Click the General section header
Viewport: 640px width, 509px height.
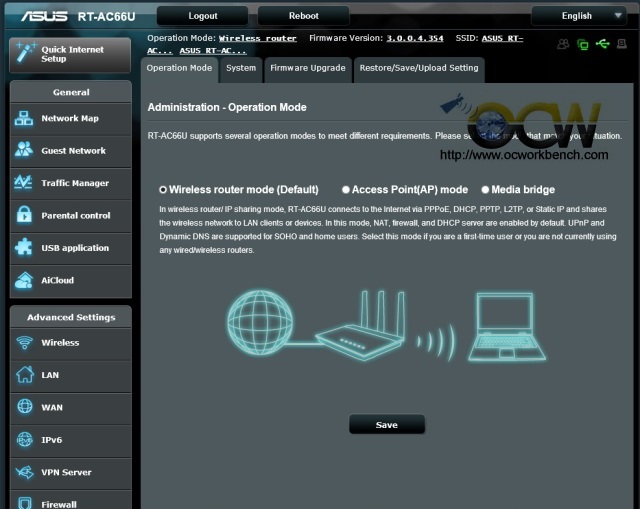(x=71, y=92)
